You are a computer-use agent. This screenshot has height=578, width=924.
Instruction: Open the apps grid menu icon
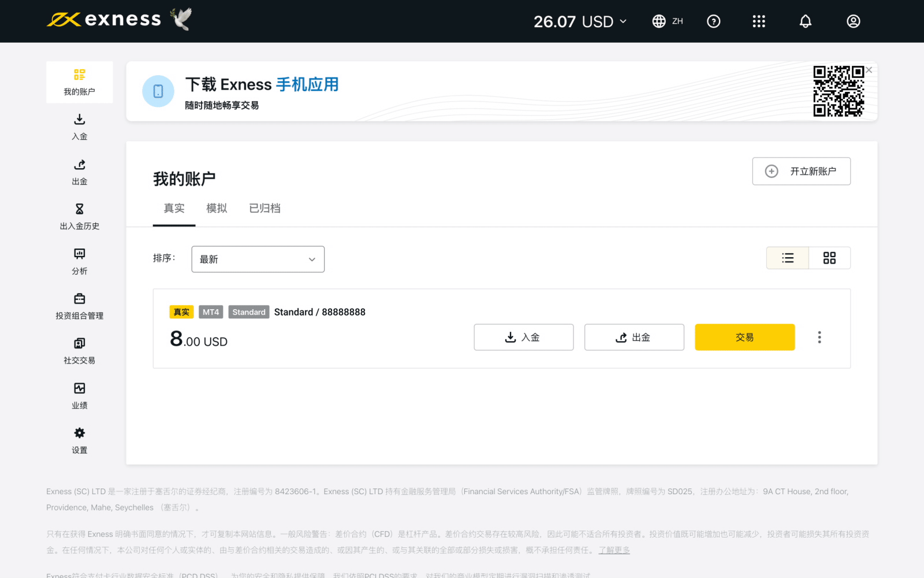point(759,21)
